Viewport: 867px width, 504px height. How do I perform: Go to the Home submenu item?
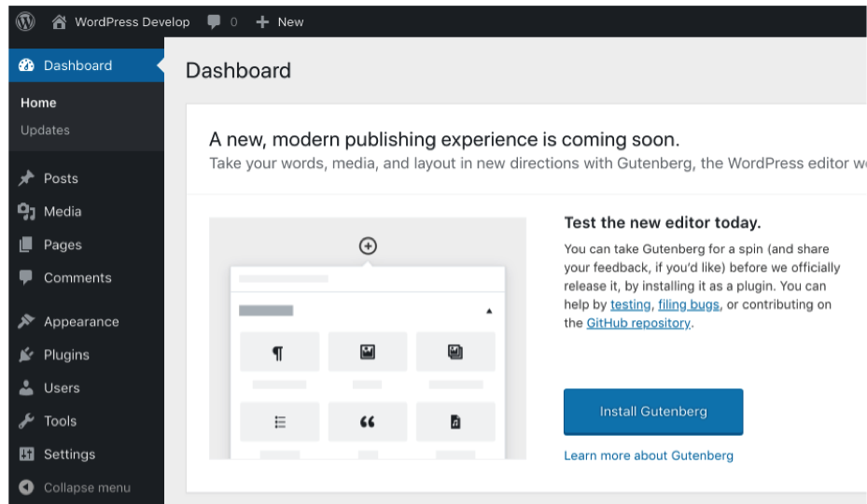38,103
